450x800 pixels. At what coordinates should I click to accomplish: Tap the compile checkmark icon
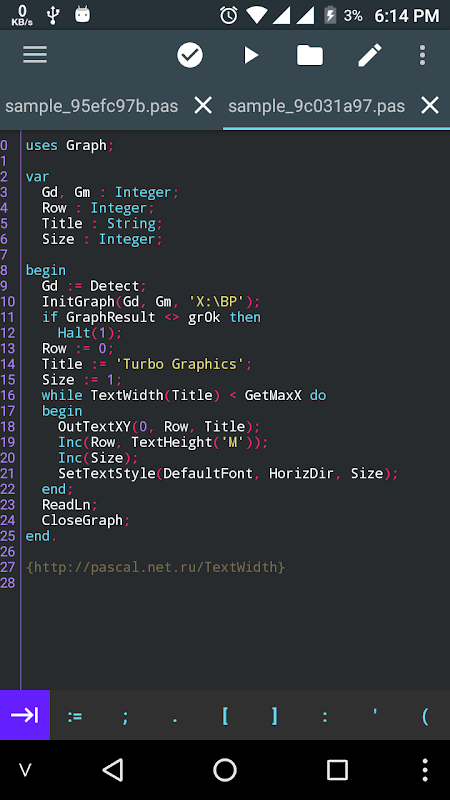pos(190,55)
